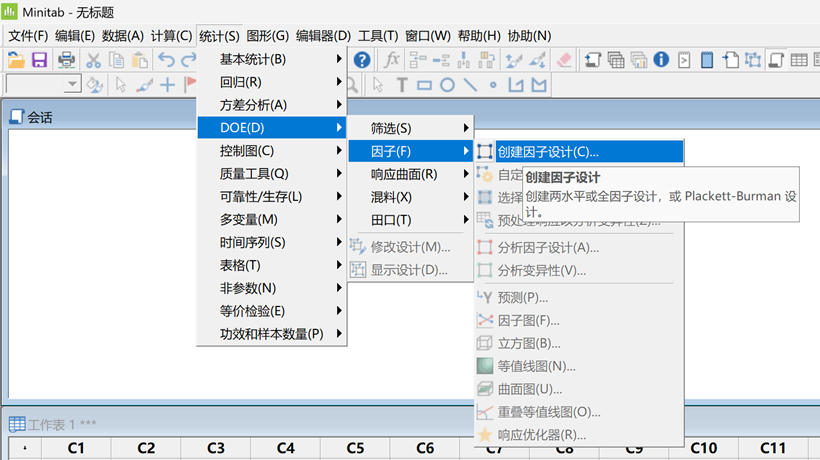Click the purple Save icon

point(40,60)
